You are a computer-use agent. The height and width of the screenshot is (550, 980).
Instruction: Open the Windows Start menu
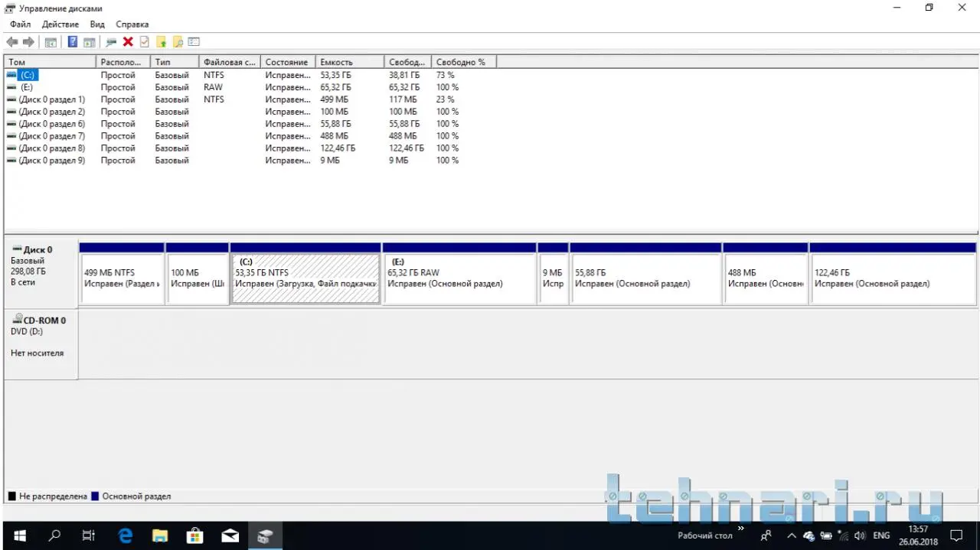pos(18,535)
